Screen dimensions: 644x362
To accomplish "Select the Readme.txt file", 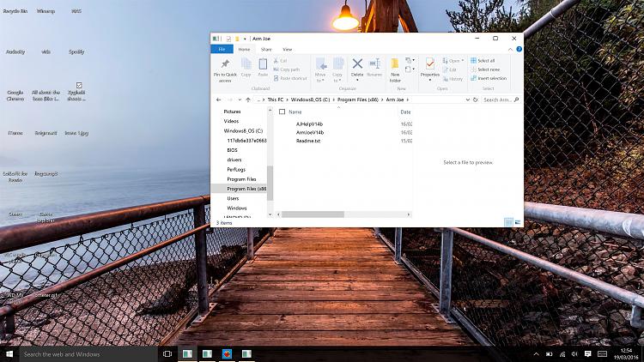I will [308, 141].
